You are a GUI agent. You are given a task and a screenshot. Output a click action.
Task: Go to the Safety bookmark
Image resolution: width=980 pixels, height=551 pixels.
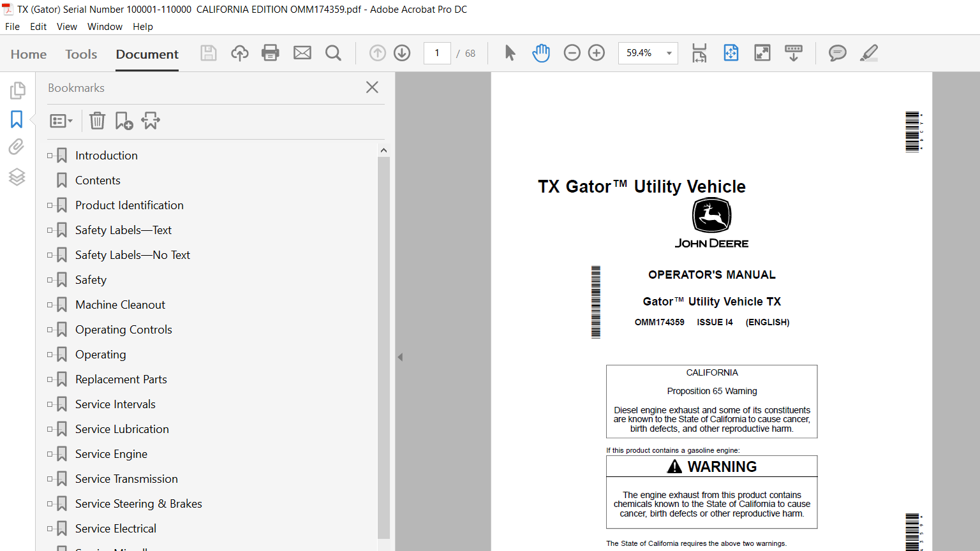click(91, 280)
